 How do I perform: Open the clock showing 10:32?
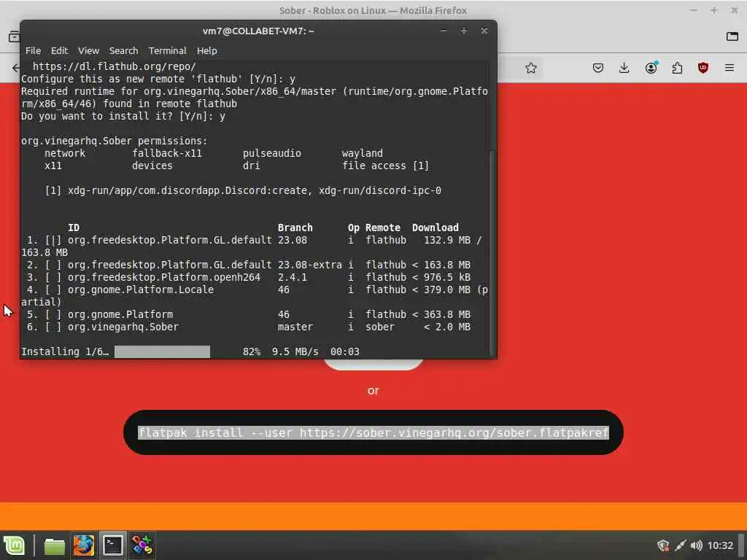[x=720, y=545]
